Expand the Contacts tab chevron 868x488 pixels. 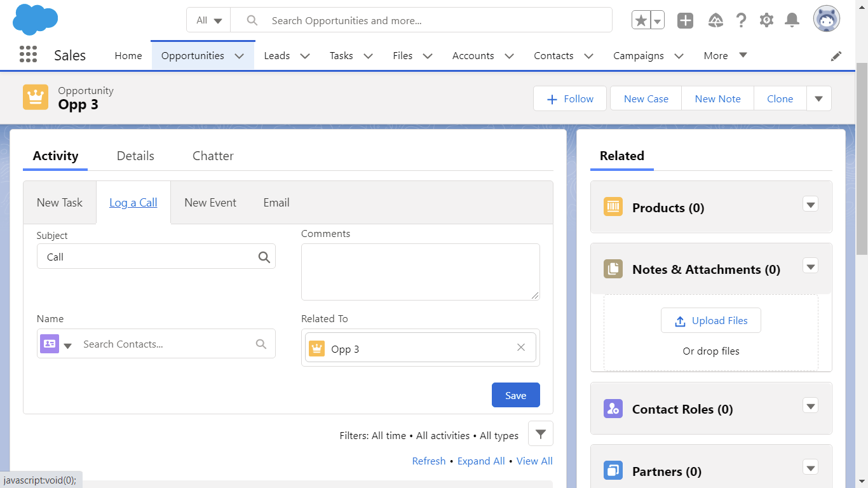pyautogui.click(x=588, y=56)
